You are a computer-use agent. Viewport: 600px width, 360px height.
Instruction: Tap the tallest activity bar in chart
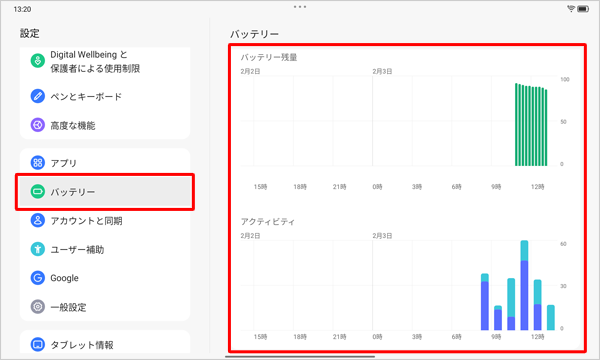(524, 285)
